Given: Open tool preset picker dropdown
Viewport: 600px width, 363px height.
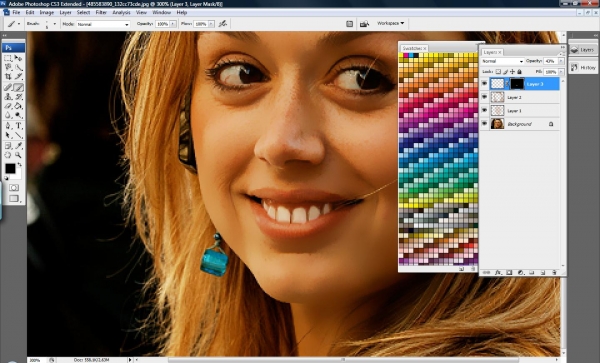Looking at the screenshot, I should click(19, 24).
